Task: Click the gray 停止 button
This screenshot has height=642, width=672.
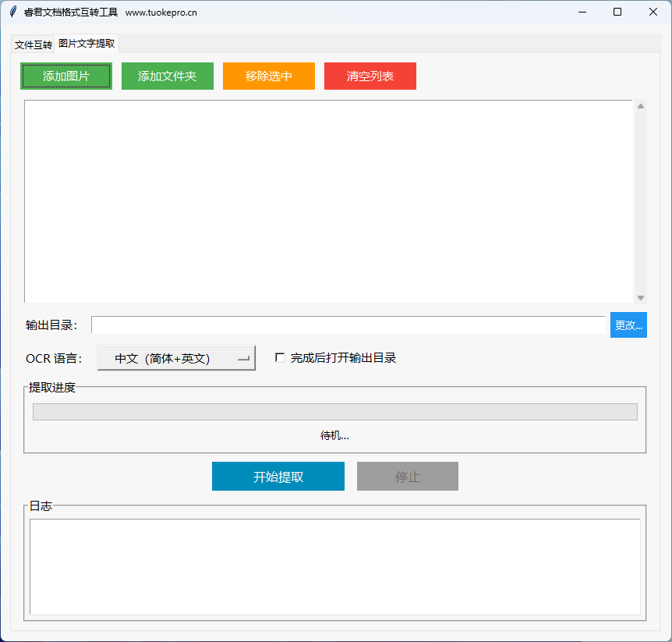Action: 408,477
